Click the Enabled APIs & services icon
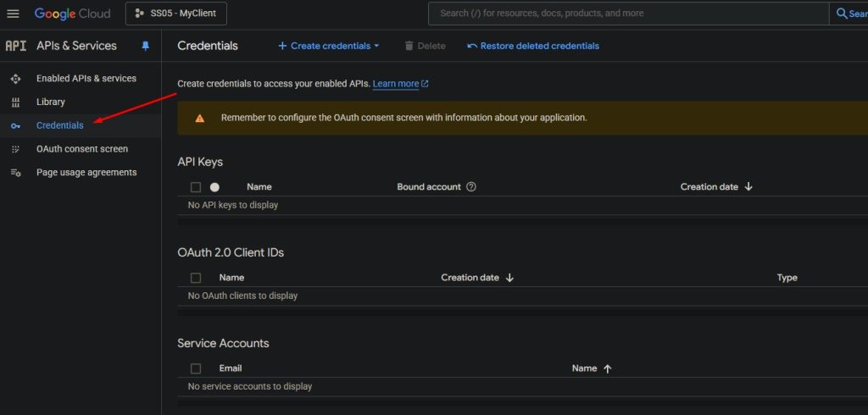The height and width of the screenshot is (415, 868). coord(15,78)
